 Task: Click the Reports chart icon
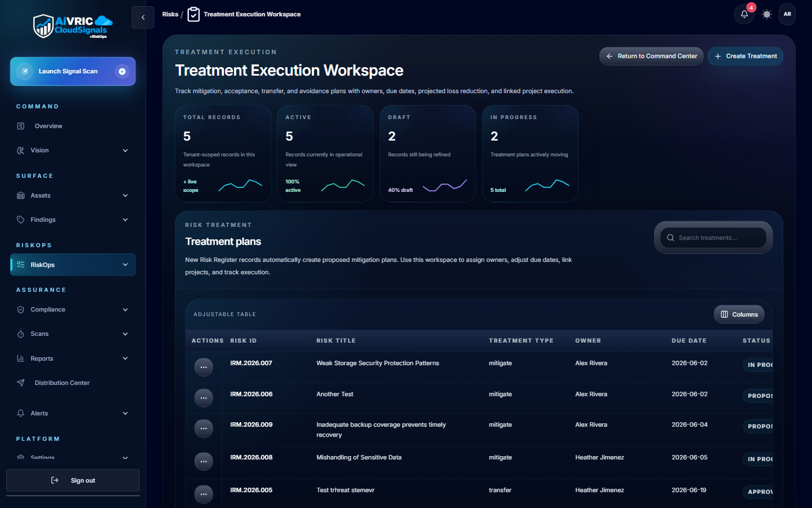click(21, 358)
